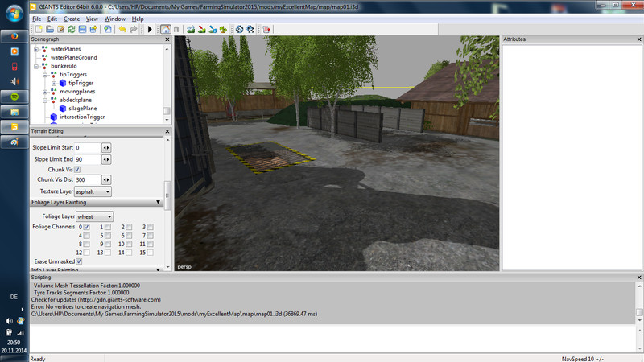
Task: Expand the tipTrigger cube node
Action: click(54, 84)
